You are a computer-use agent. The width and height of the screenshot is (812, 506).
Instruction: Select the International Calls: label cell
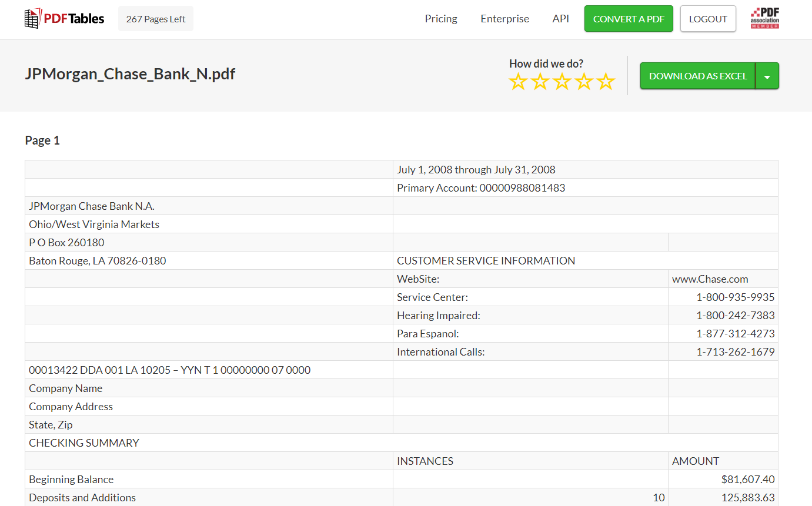(x=530, y=352)
